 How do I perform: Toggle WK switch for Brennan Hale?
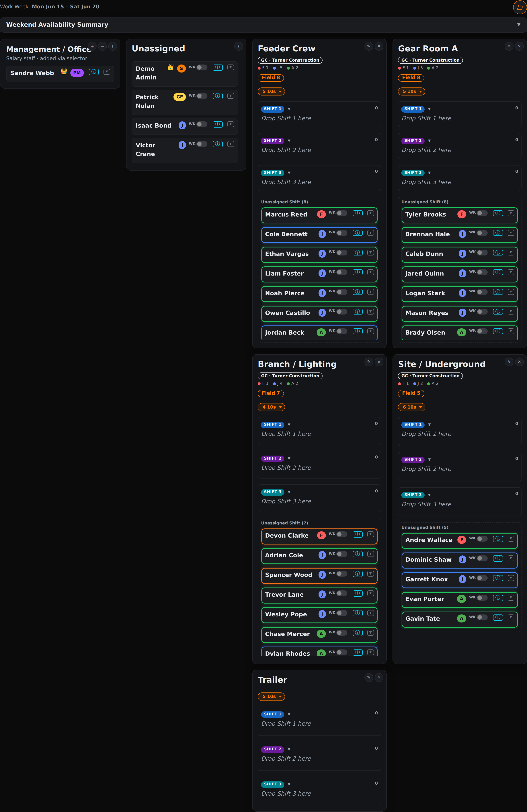pyautogui.click(x=482, y=233)
